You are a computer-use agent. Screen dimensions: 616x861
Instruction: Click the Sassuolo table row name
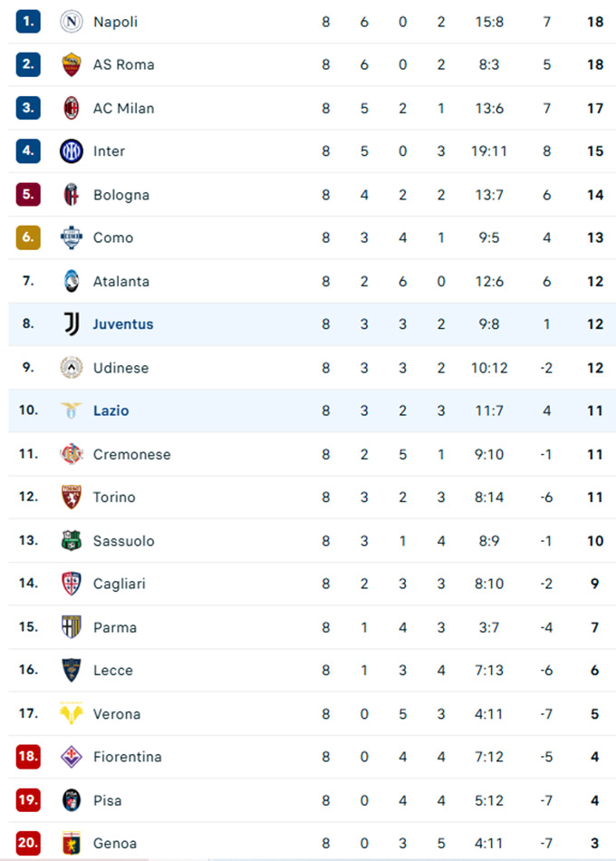123,540
